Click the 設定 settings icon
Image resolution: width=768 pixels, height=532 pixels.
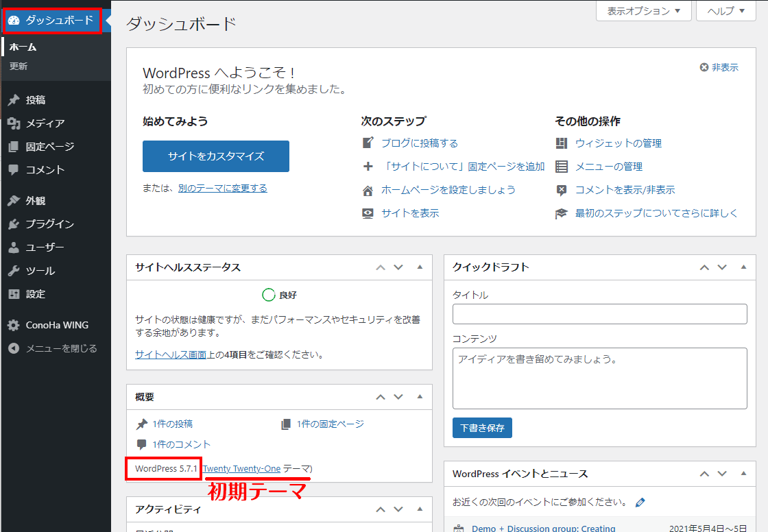pyautogui.click(x=14, y=294)
